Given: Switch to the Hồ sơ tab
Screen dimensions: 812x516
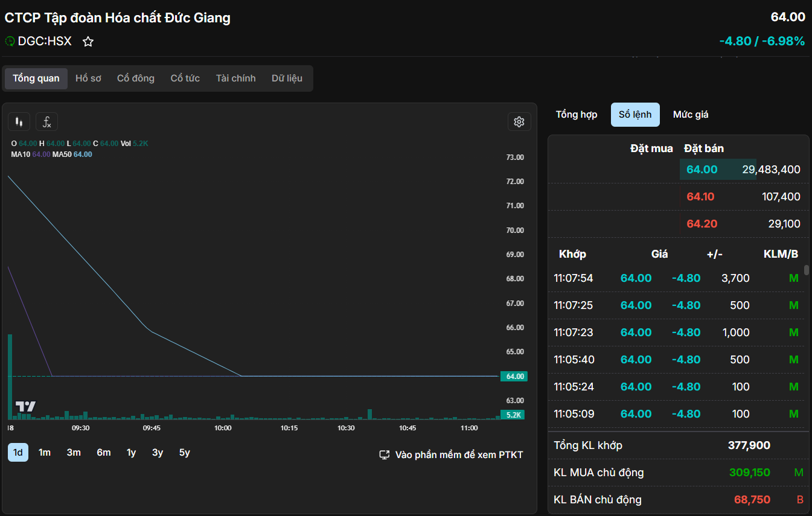Looking at the screenshot, I should coord(88,78).
